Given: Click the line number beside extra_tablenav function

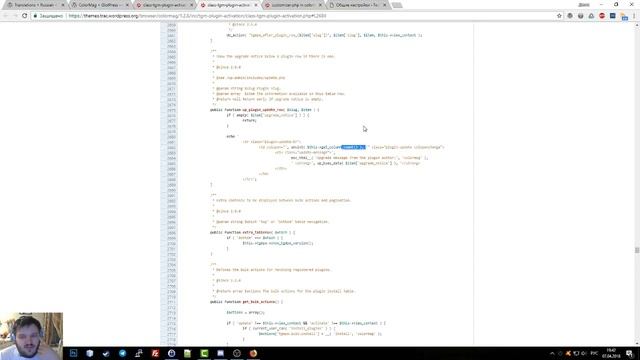Looking at the screenshot, I should tap(171, 232).
